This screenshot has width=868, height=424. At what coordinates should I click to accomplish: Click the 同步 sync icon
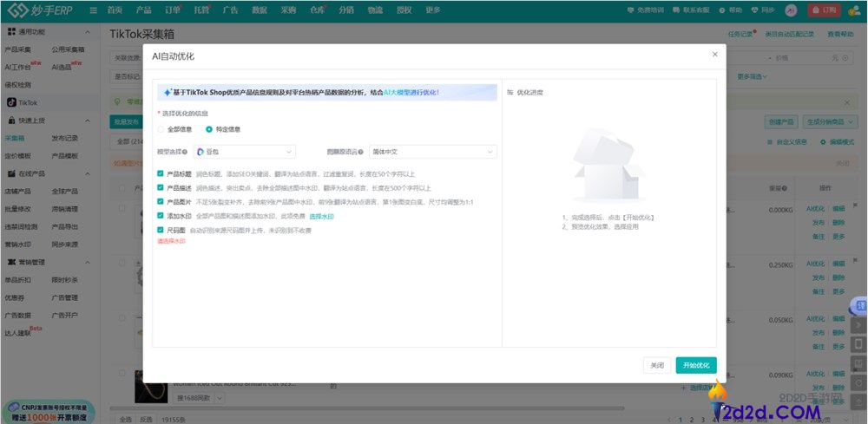point(754,10)
